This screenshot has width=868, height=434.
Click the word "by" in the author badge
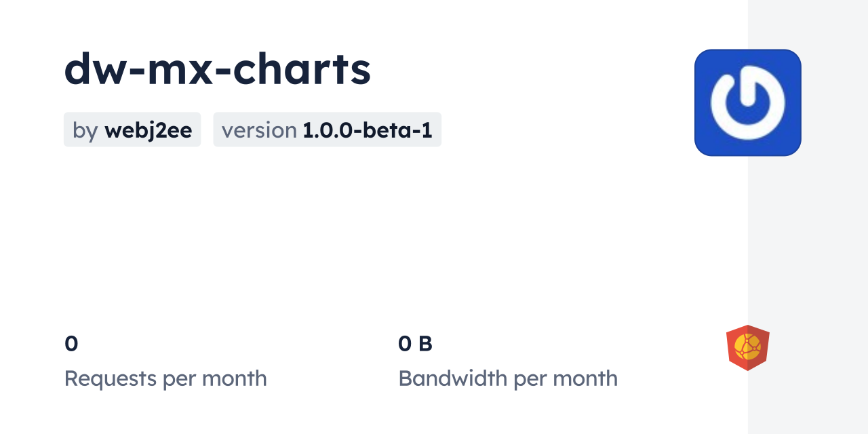[x=85, y=130]
